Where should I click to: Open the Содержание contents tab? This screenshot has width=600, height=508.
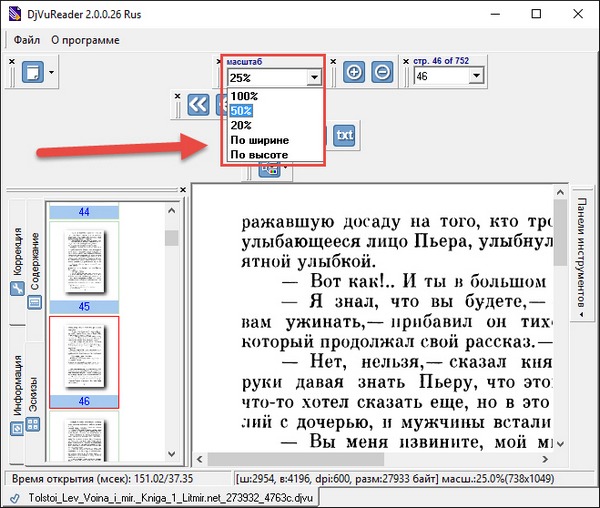coord(34,270)
